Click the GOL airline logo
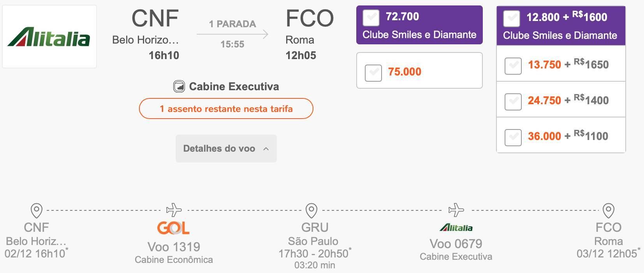 point(173,228)
